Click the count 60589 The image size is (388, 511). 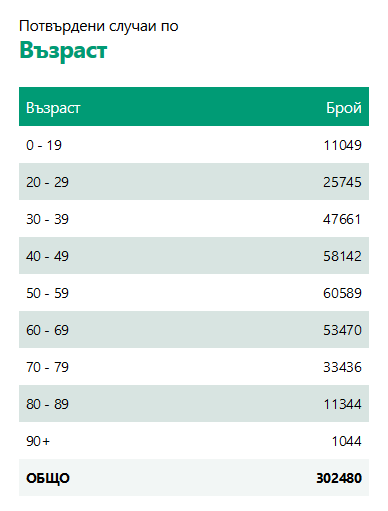click(x=342, y=293)
